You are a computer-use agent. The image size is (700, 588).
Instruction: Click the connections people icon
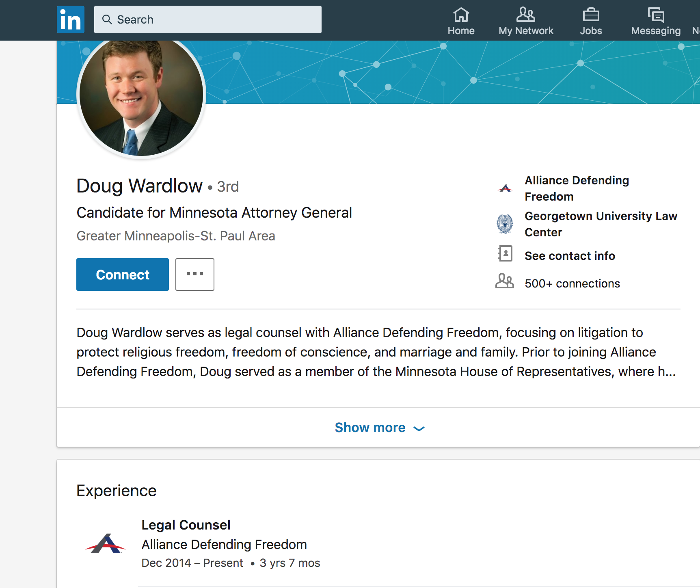(505, 281)
